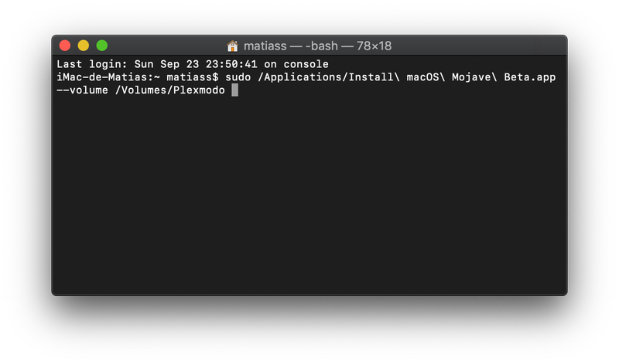Click the "iMac-de-Matias:~" prompt text

108,77
